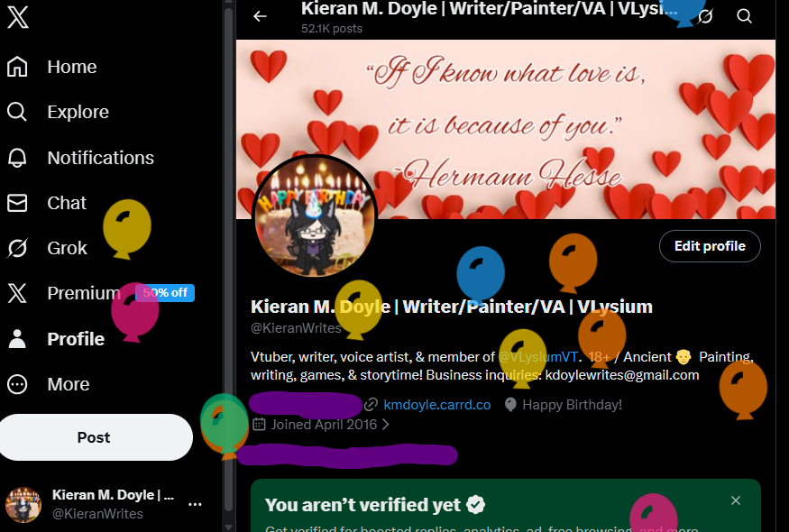Viewport: 789px width, 532px height.
Task: Open the More circle icon
Action: point(17,384)
